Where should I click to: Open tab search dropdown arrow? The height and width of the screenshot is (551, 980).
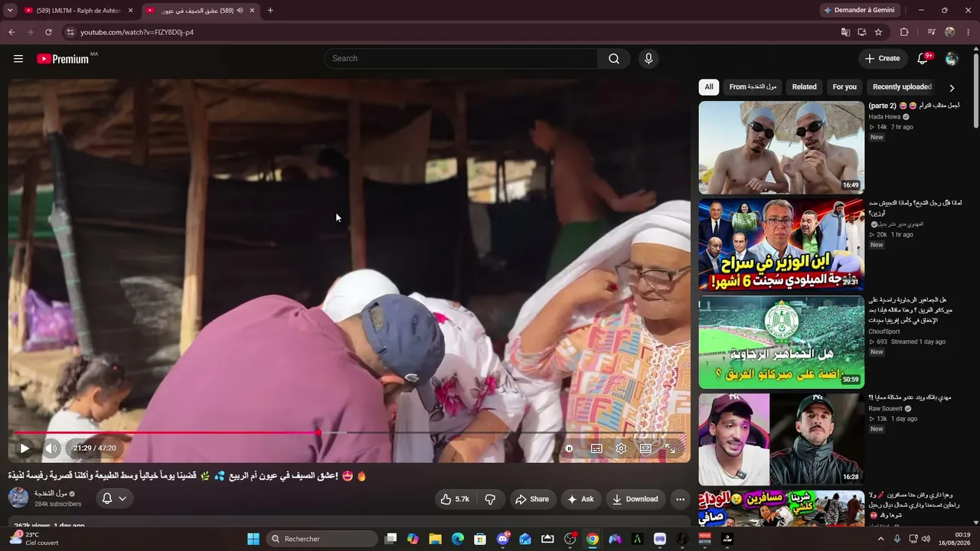point(10,11)
